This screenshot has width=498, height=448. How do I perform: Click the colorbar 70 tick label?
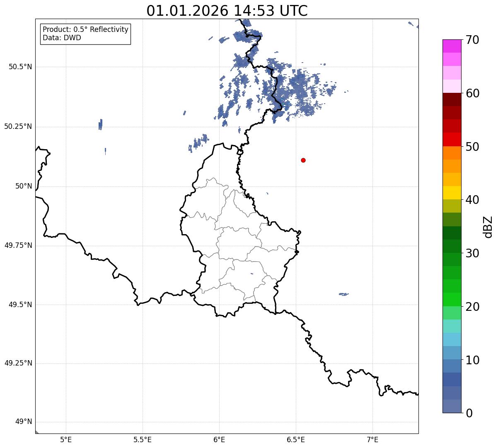click(472, 40)
